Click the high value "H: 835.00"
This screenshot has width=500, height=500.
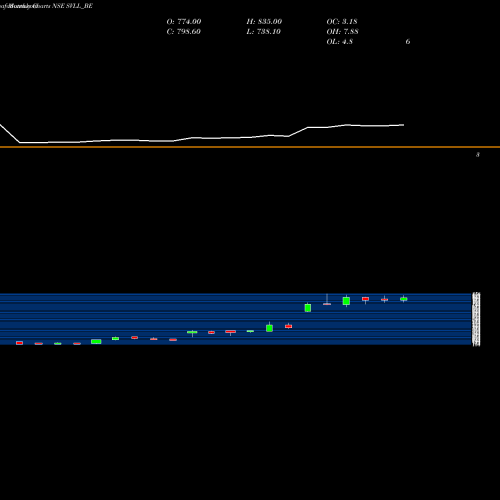(264, 21)
